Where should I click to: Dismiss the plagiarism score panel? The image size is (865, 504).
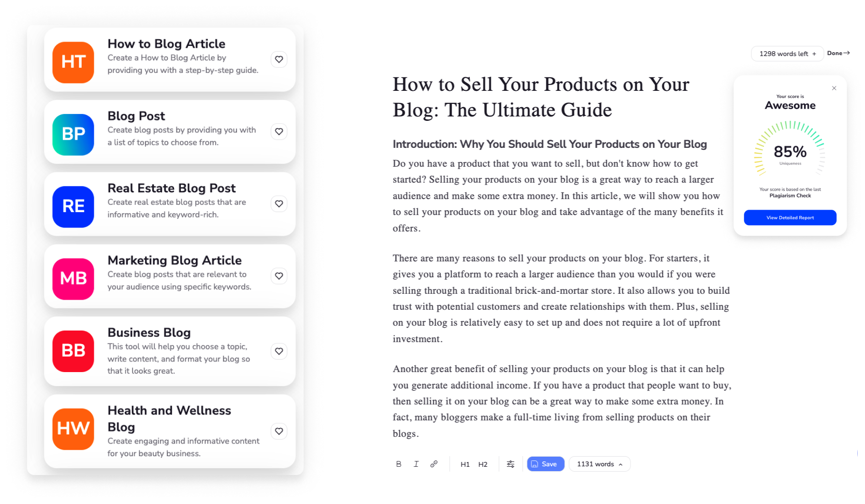834,88
